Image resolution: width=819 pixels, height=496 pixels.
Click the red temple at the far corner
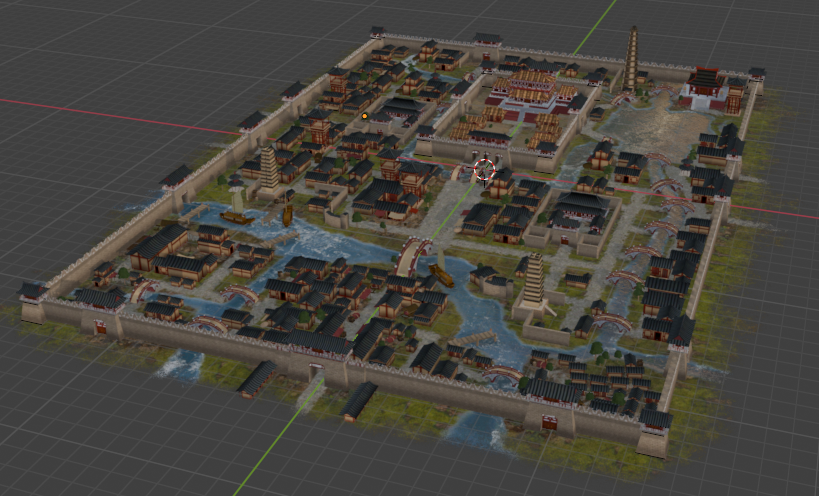pyautogui.click(x=705, y=89)
